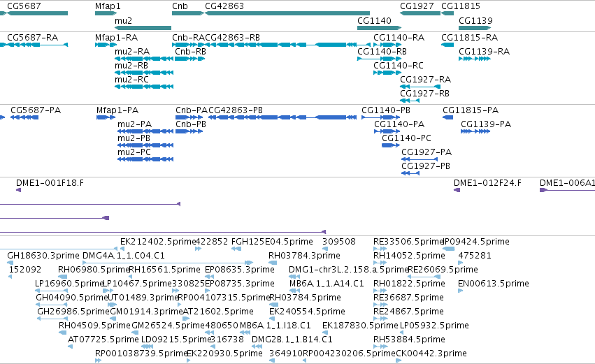Select the CG1139-RA transcript label
Screen dimensions: 595x364
485,52
